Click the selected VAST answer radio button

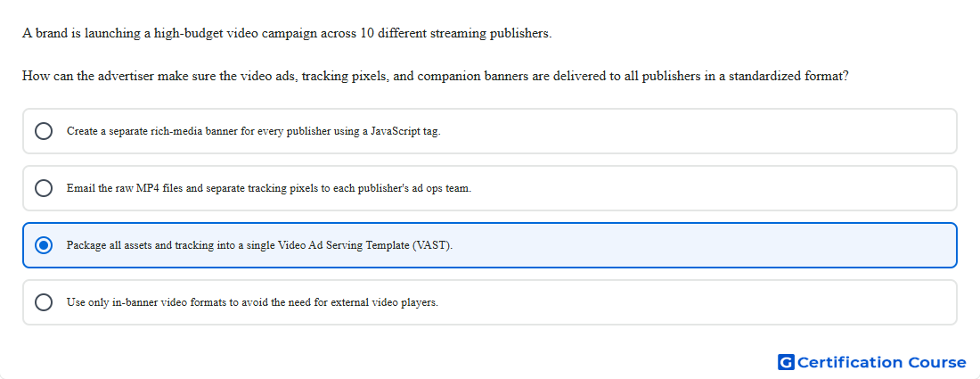pyautogui.click(x=43, y=245)
